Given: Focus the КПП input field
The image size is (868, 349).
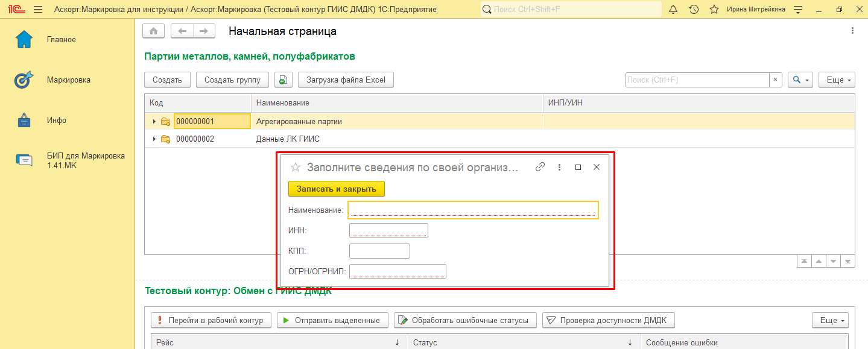Looking at the screenshot, I should pyautogui.click(x=379, y=251).
